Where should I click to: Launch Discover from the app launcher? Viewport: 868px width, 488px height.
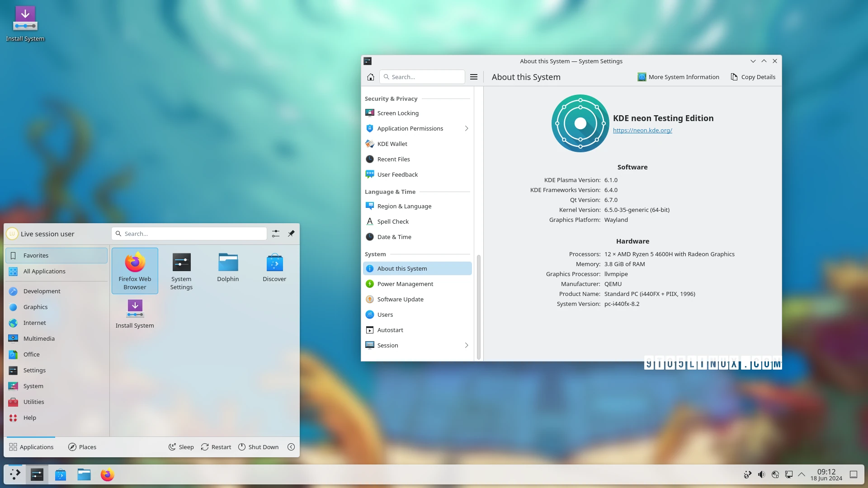pos(274,267)
